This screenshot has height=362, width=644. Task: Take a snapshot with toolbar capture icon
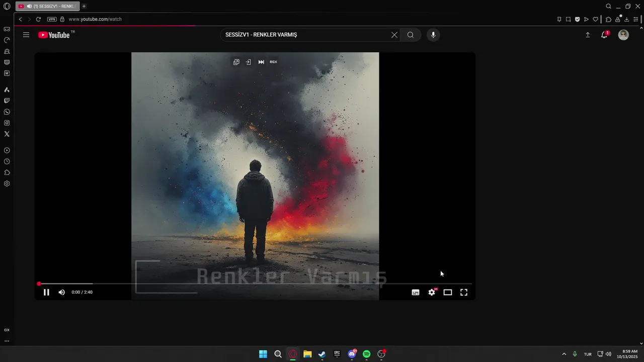click(x=568, y=19)
